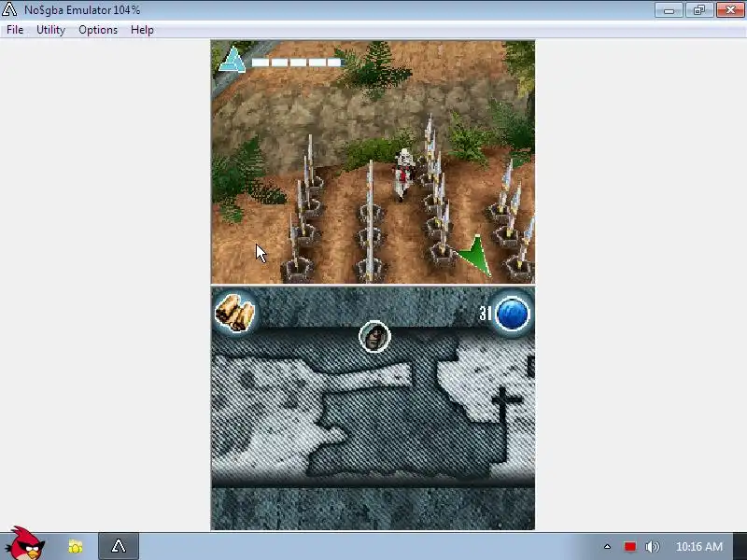Image resolution: width=747 pixels, height=560 pixels.
Task: Minimize the No$gba Emulator window
Action: click(x=669, y=10)
